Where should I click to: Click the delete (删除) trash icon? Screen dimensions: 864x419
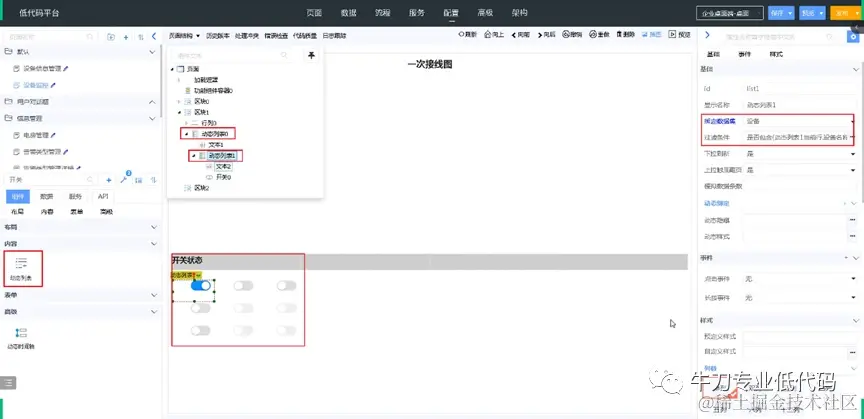(x=619, y=34)
